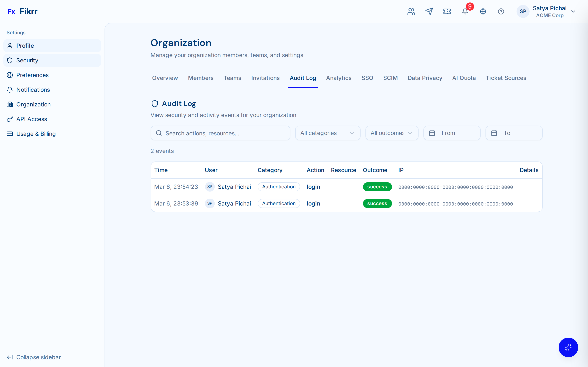Click the globe language icon
Viewport: 588px width, 367px height.
coord(483,11)
